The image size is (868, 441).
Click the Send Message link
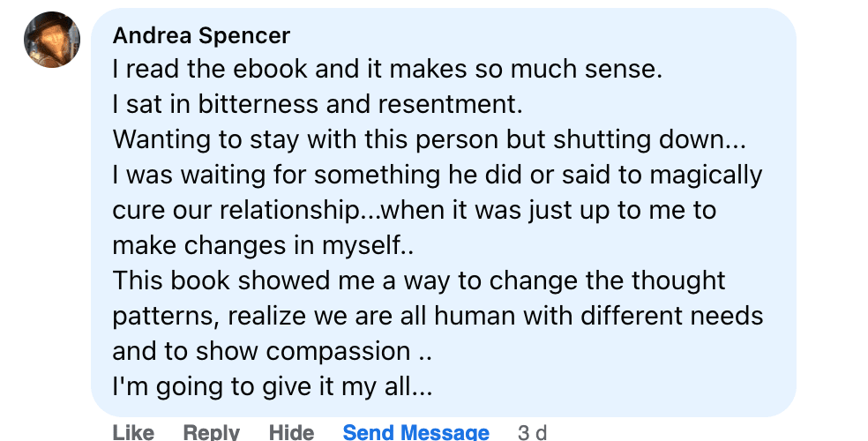coord(415,432)
